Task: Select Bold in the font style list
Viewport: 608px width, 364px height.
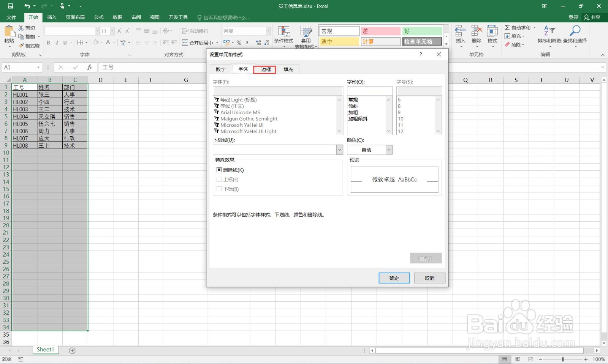Action: coord(353,112)
